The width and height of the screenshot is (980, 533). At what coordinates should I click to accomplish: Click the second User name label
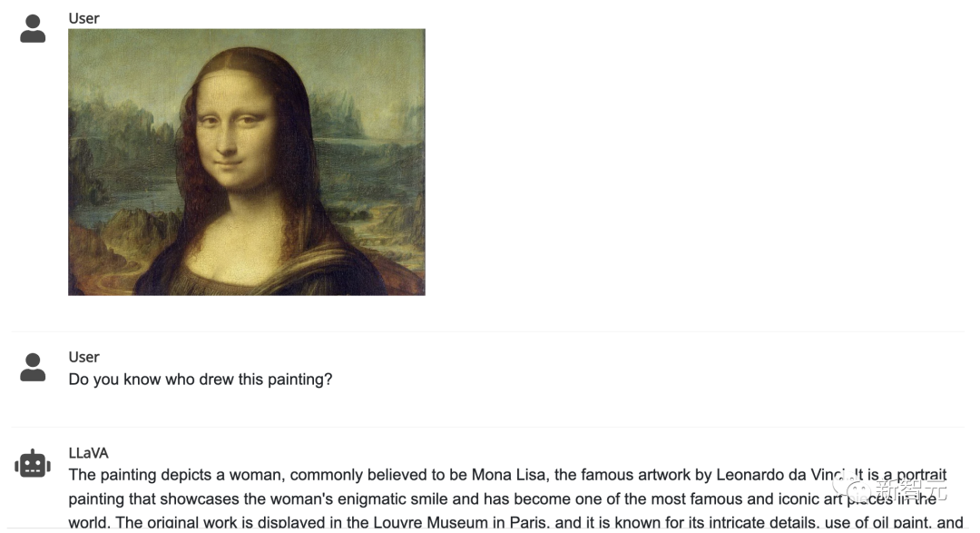tap(83, 357)
